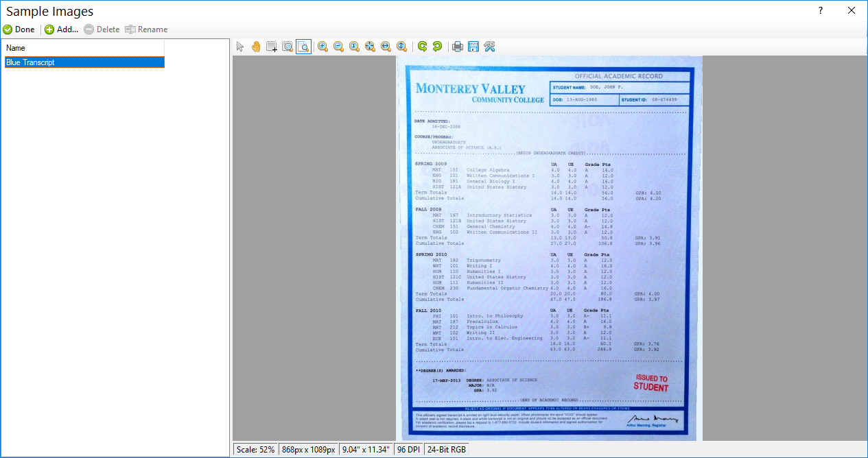Fit the whole image in view
The height and width of the screenshot is (458, 868).
click(370, 47)
